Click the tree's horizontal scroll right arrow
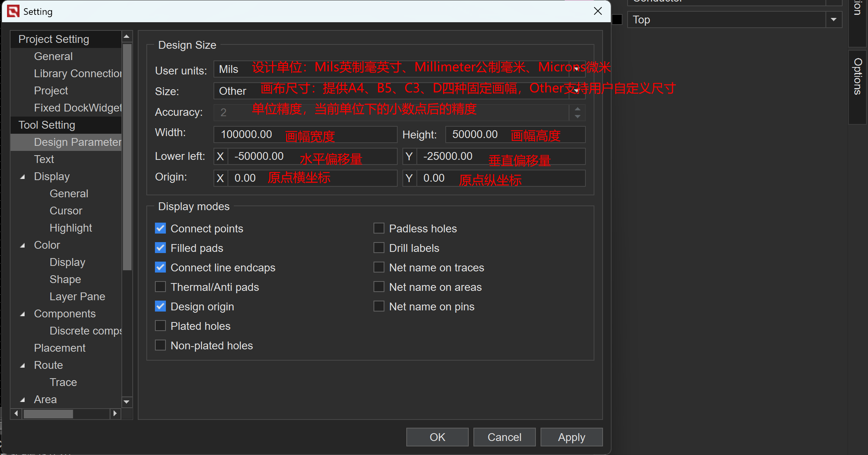This screenshot has width=868, height=455. [115, 413]
